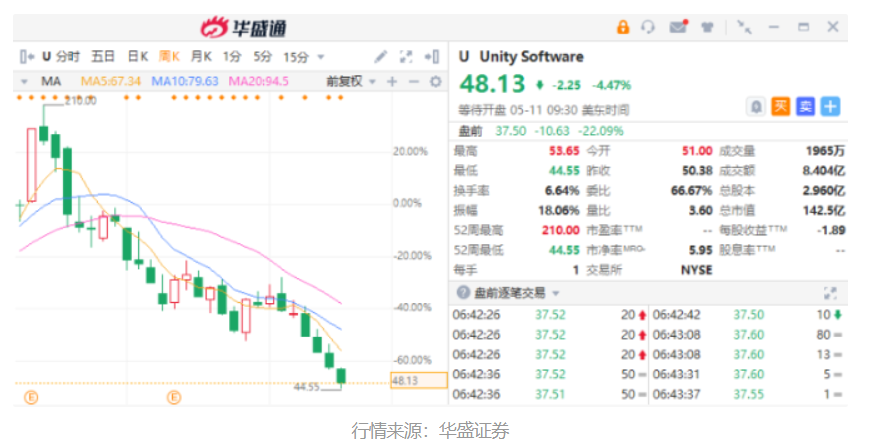
Task: Click help icon beside 盘前逐笔交易
Action: pyautogui.click(x=463, y=293)
